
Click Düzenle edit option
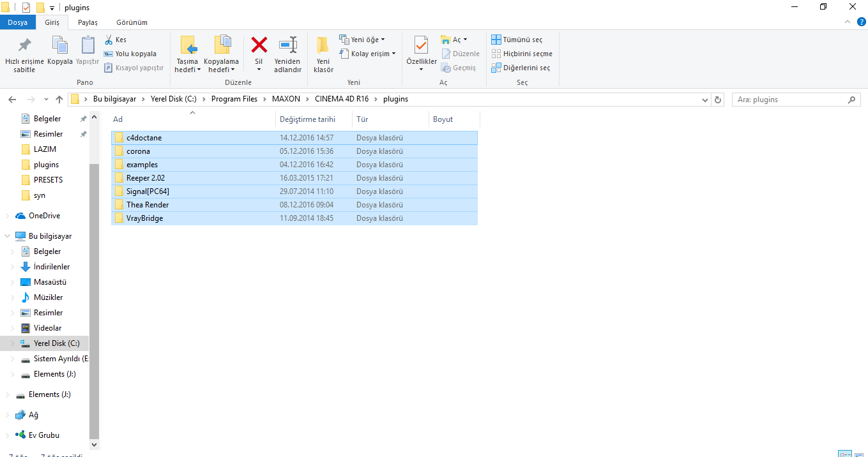coord(460,54)
